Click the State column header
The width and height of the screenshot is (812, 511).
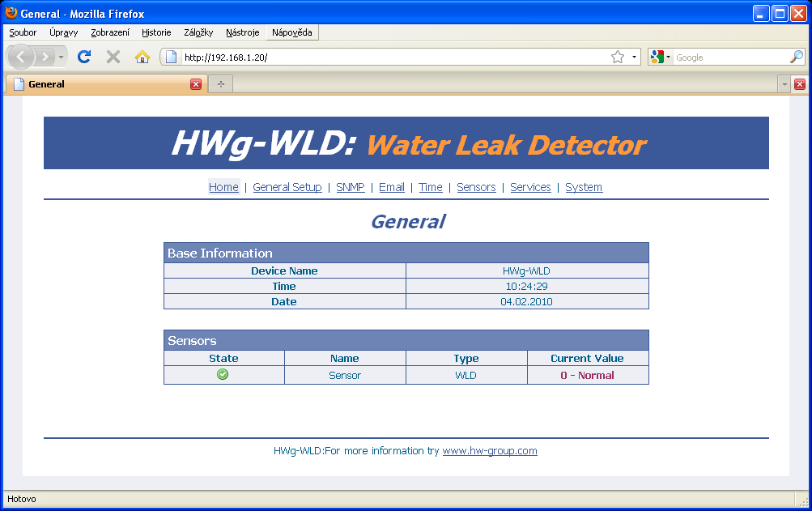pos(223,359)
